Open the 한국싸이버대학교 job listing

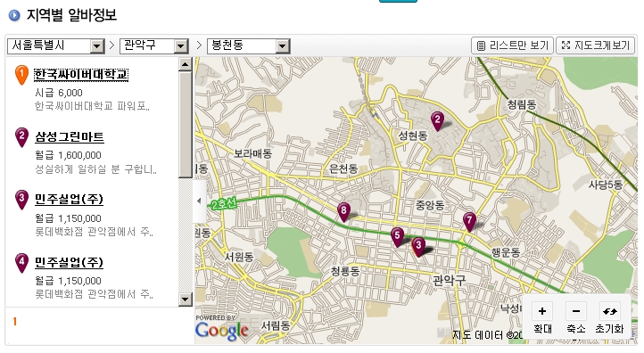coord(81,74)
